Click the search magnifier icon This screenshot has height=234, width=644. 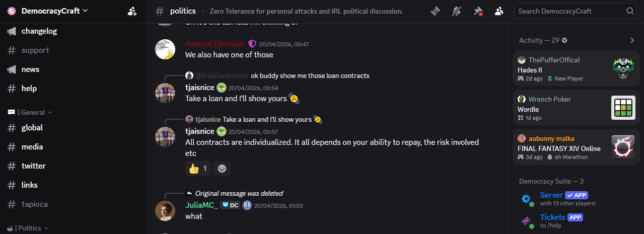coord(630,11)
